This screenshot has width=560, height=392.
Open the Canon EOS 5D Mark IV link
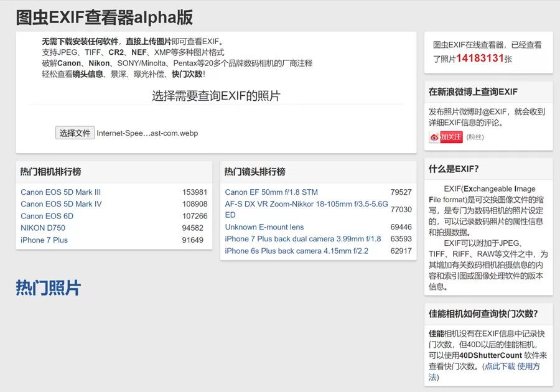pos(61,204)
